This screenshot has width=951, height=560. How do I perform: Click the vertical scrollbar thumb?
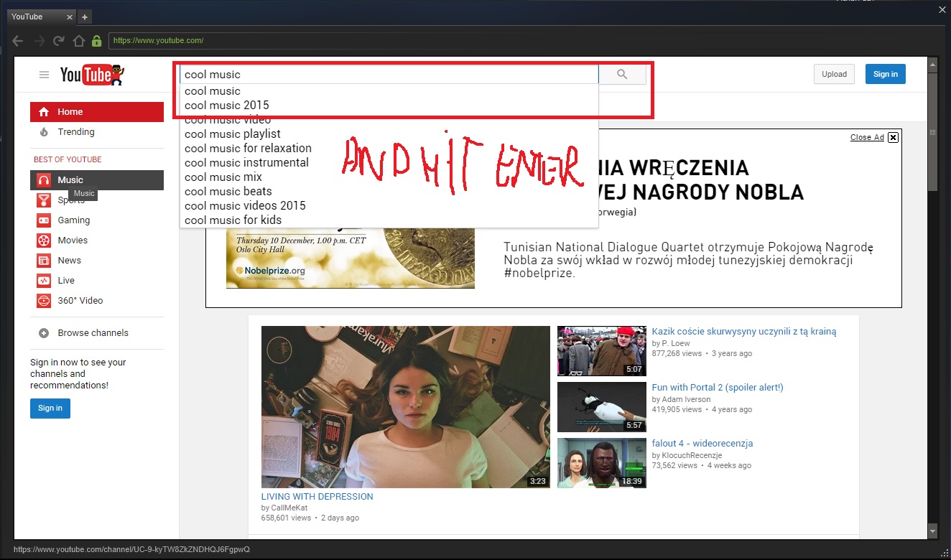932,132
